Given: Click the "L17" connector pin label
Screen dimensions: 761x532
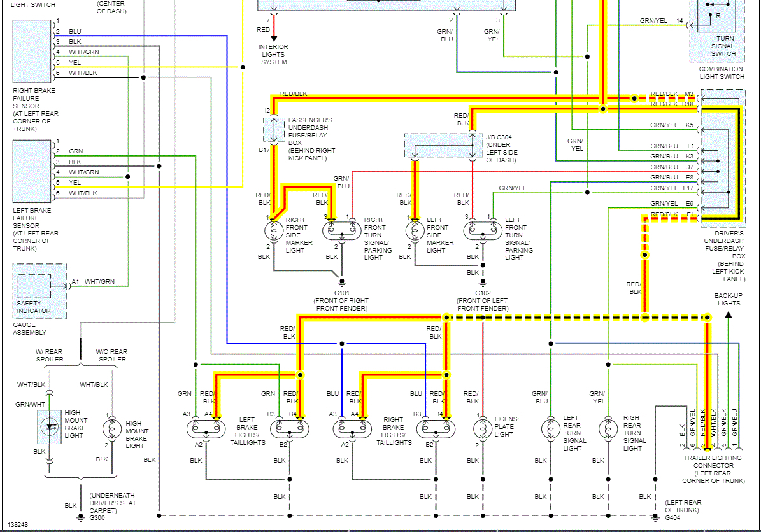Looking at the screenshot, I should [688, 188].
